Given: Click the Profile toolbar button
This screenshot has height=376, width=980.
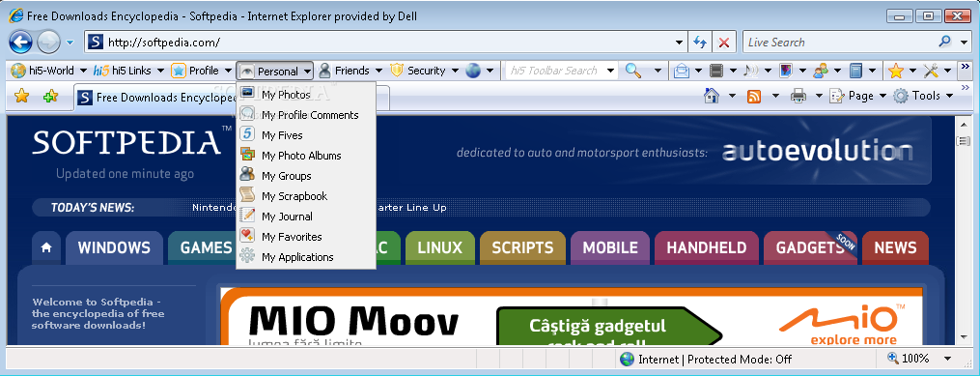Looking at the screenshot, I should click(x=201, y=71).
